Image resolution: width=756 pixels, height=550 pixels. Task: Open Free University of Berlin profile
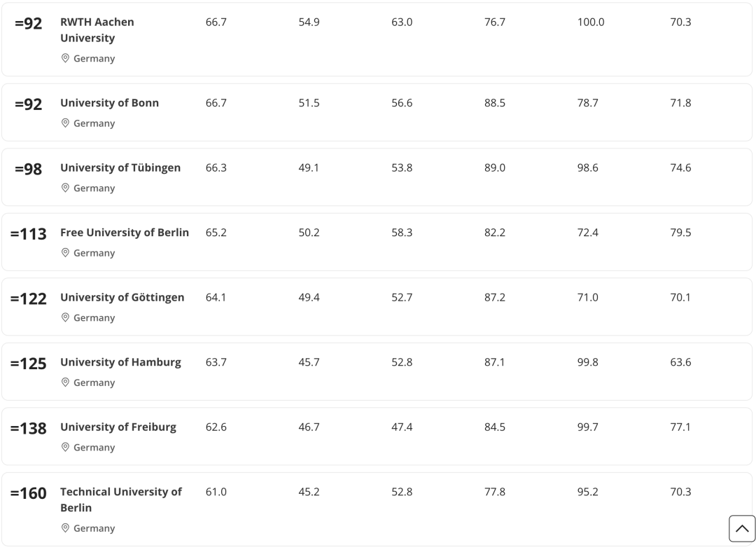point(125,233)
